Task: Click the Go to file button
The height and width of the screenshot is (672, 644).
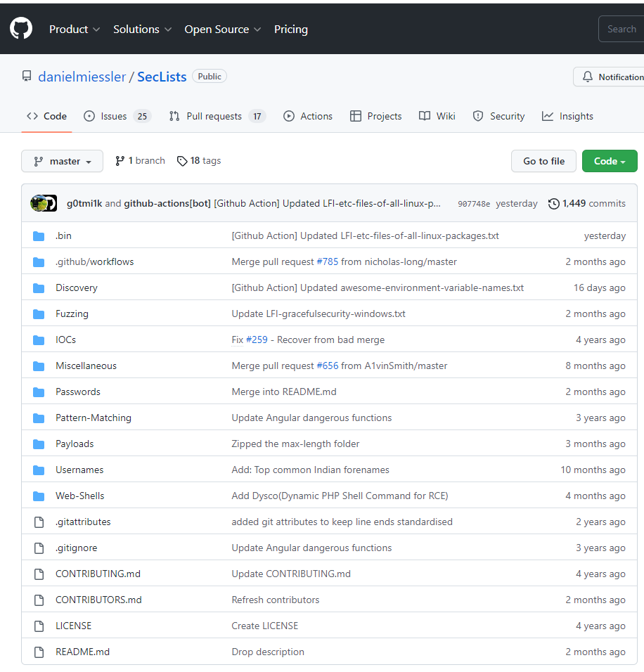Action: pos(543,161)
